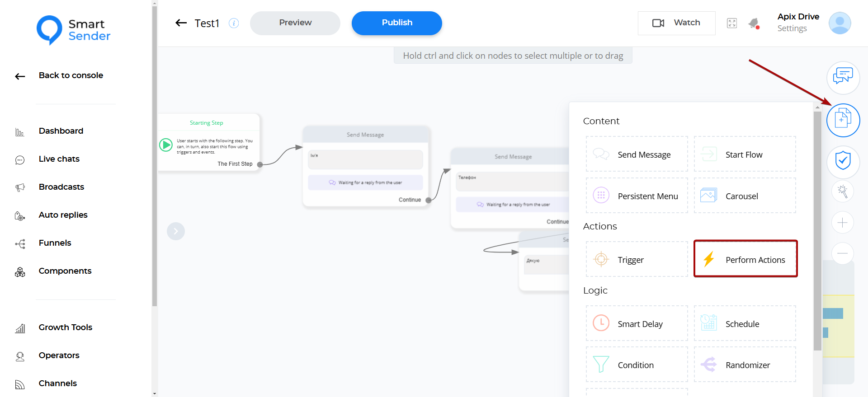Add a Persistent Menu block
This screenshot has width=868, height=397.
pyautogui.click(x=637, y=196)
